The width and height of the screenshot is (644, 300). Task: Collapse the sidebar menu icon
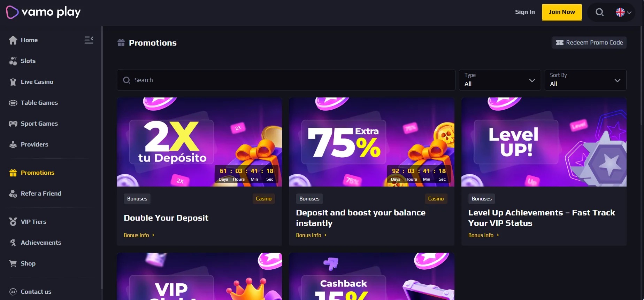(x=89, y=40)
